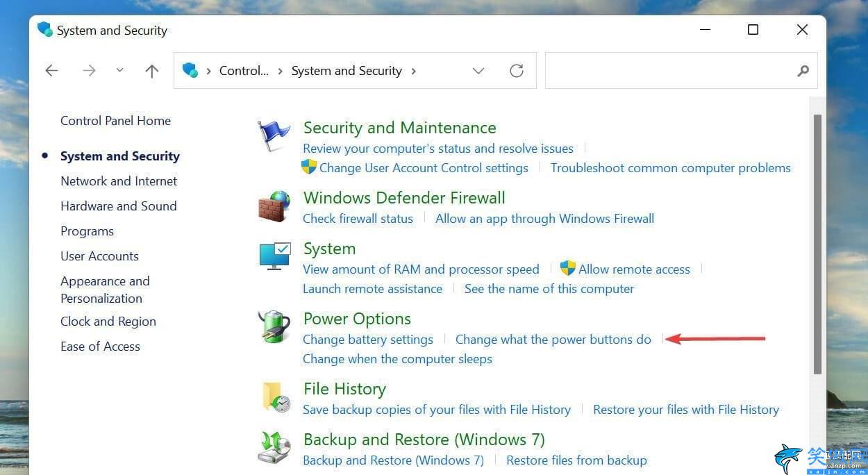Open Ease of Access category
This screenshot has width=868, height=475.
click(100, 347)
